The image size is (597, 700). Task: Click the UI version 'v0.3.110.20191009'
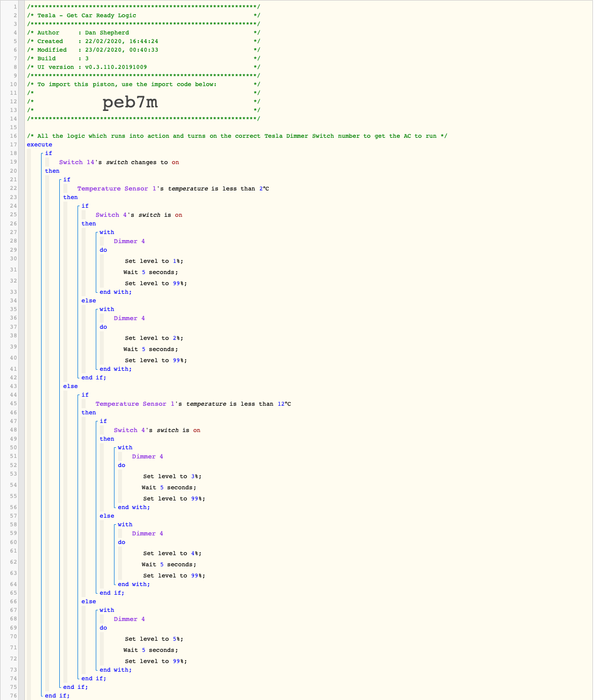pos(116,67)
